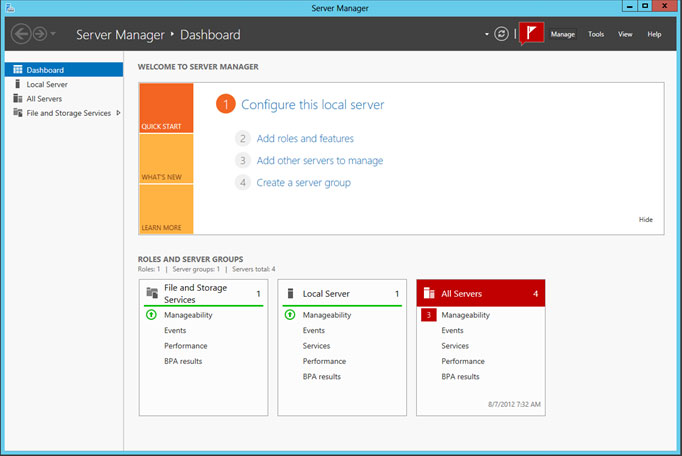
Task: Open BPA results in File and Storage tile
Action: coord(183,361)
